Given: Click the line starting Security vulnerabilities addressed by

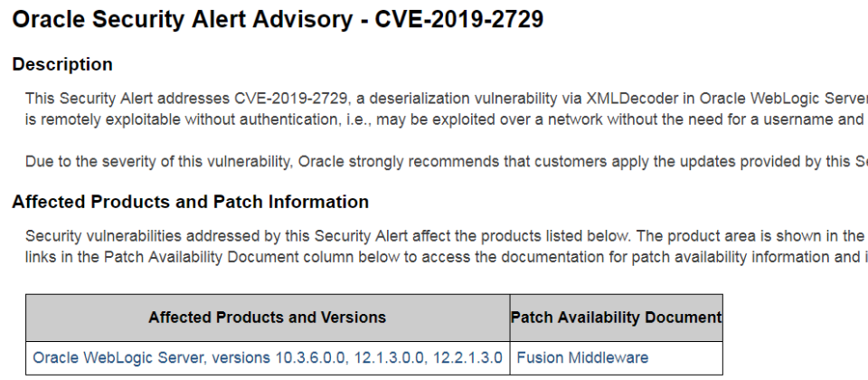Looking at the screenshot, I should tap(446, 236).
